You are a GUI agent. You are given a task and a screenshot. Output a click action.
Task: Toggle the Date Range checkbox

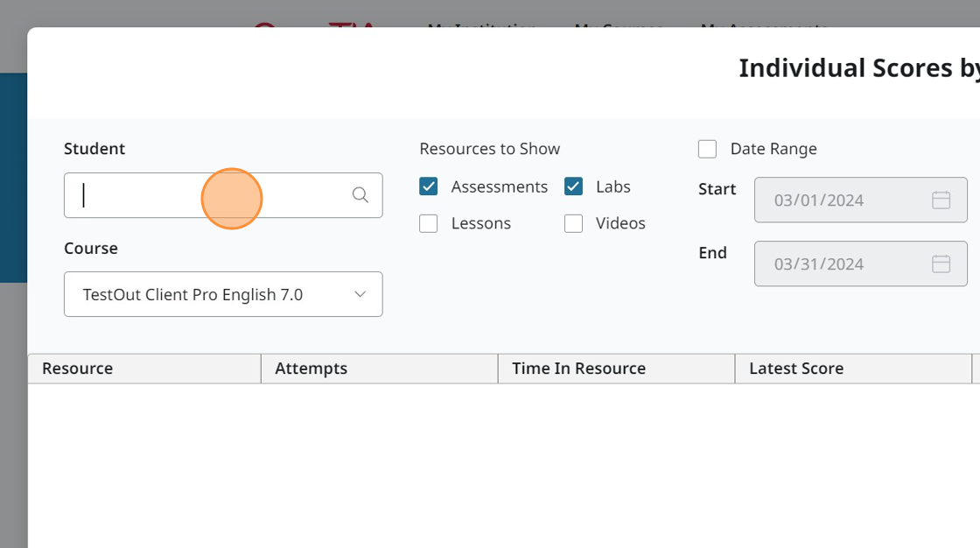pyautogui.click(x=707, y=149)
